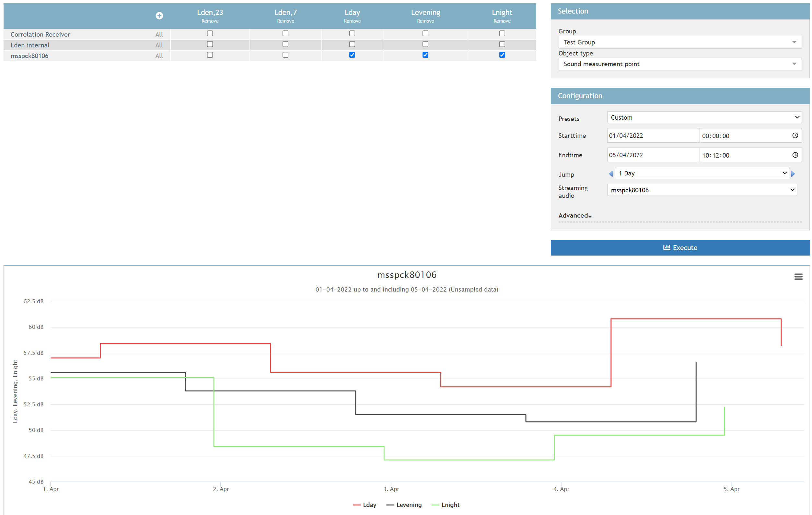The width and height of the screenshot is (812, 515).
Task: Open the chart hamburger menu
Action: 798,277
